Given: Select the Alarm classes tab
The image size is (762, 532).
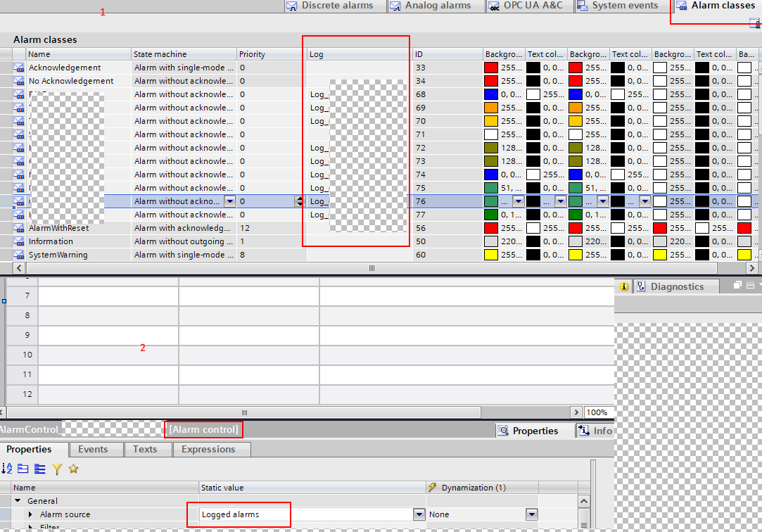Looking at the screenshot, I should 717,6.
